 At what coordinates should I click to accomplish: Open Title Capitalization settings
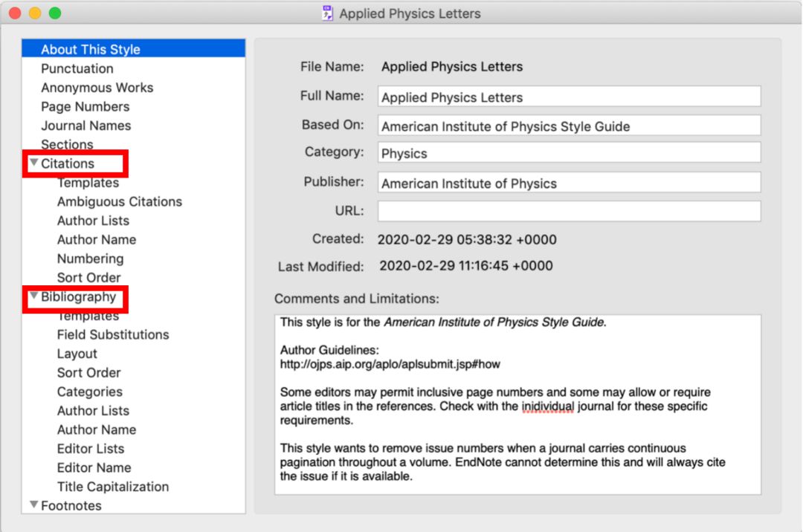pyautogui.click(x=112, y=487)
